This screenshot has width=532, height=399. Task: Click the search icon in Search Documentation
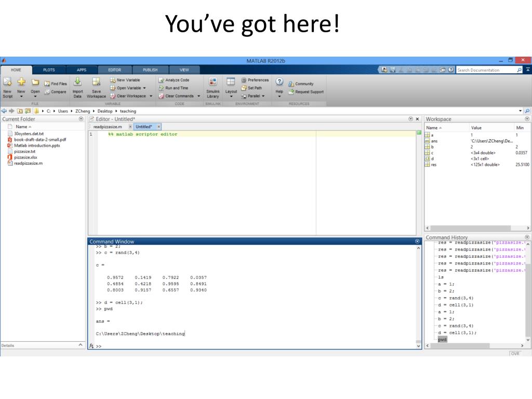[519, 70]
